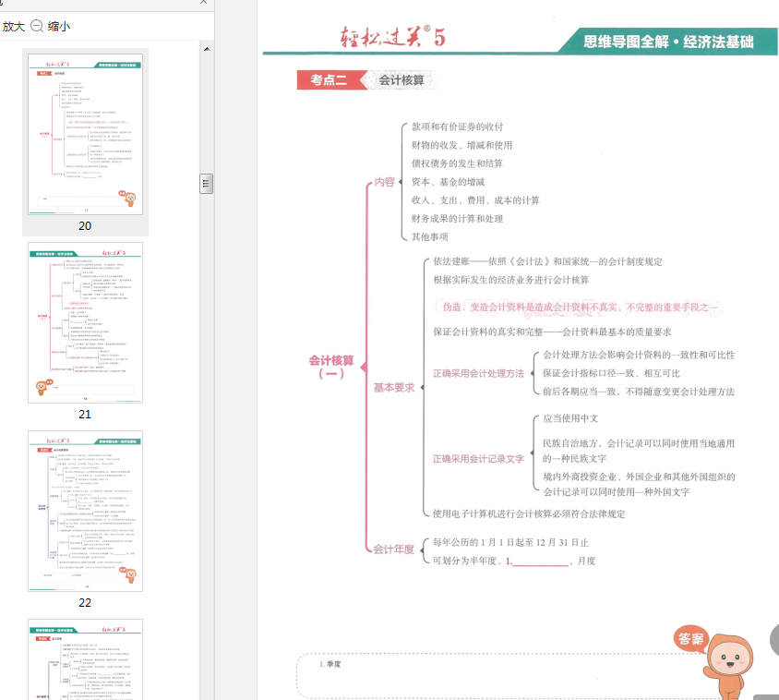Open page 22 thumbnail
Viewport: 779px width, 700px height.
tap(85, 511)
